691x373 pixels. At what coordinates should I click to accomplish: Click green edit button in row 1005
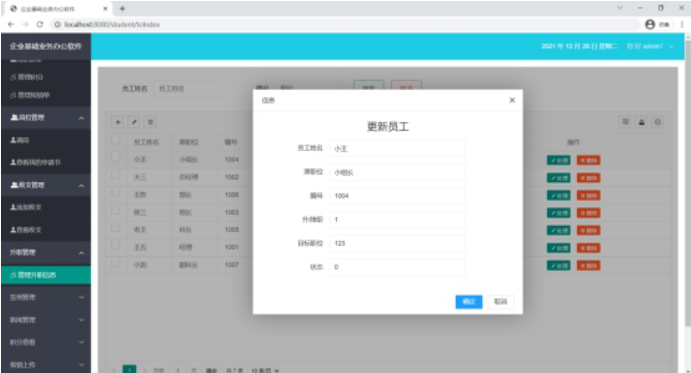point(558,230)
